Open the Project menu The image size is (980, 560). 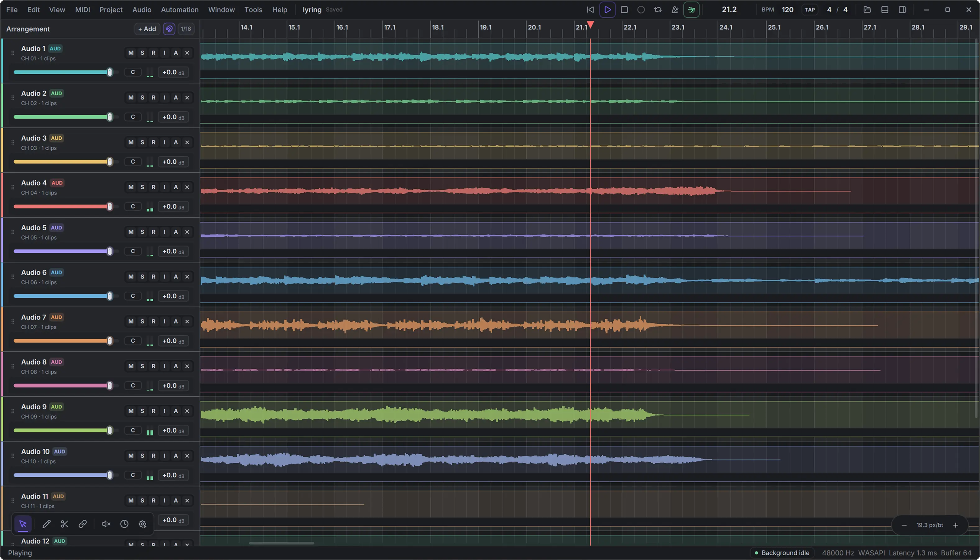(x=111, y=10)
